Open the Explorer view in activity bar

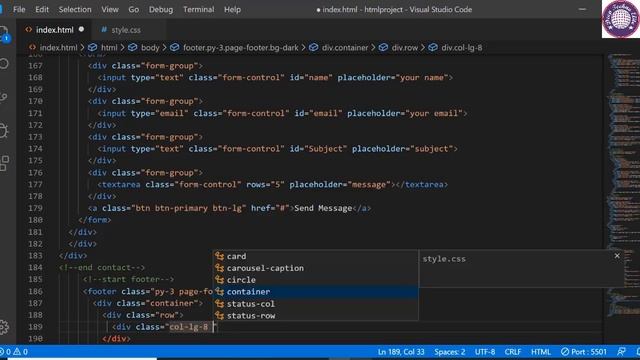(3, 33)
